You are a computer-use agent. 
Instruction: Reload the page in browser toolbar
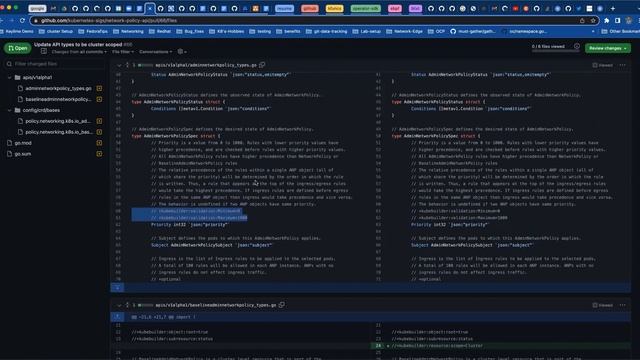click(x=22, y=20)
